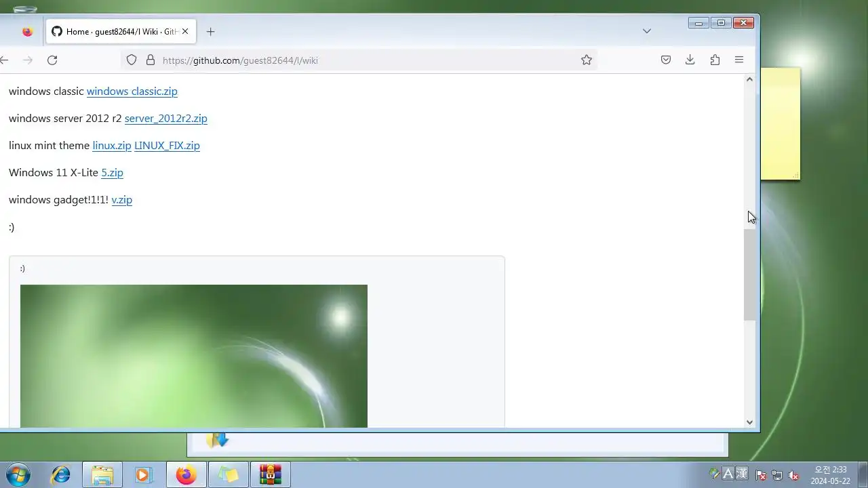868x488 pixels.
Task: Open the 5.zip link
Action: coord(113,173)
